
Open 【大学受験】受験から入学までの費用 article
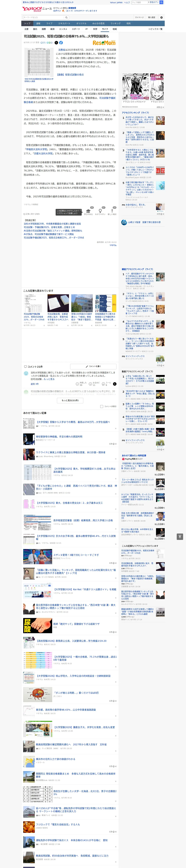point(73,422)
